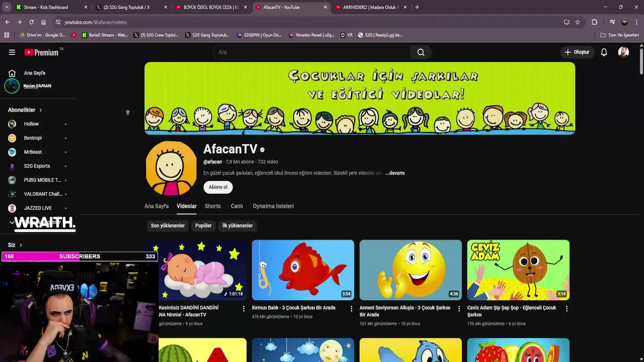Open the Yönetim Paneli bookmark
644x362 pixels.
pyautogui.click(x=310, y=35)
